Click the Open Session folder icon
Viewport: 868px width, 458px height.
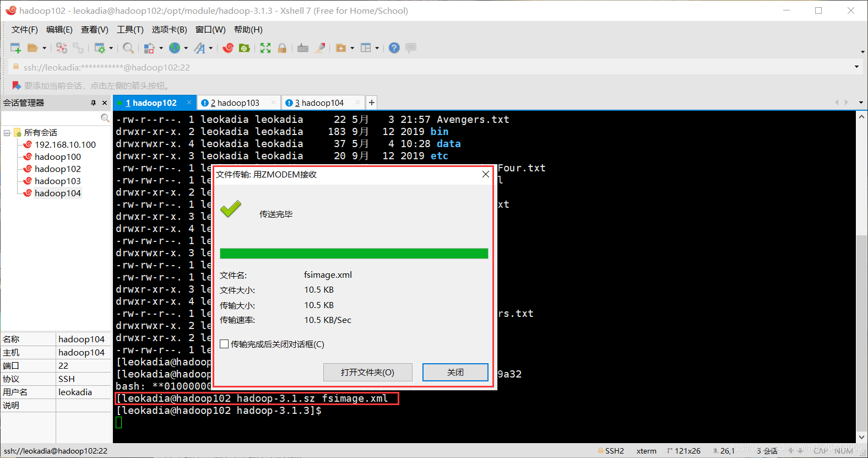pyautogui.click(x=32, y=48)
